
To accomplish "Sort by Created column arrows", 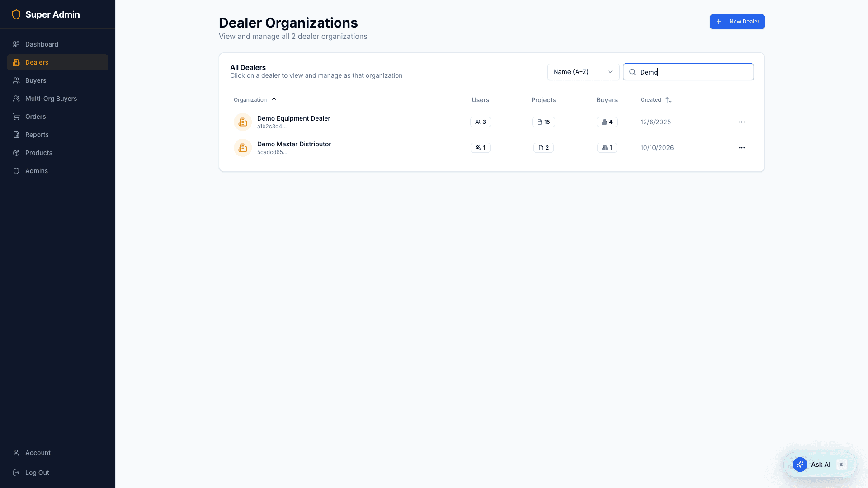I will pos(669,100).
